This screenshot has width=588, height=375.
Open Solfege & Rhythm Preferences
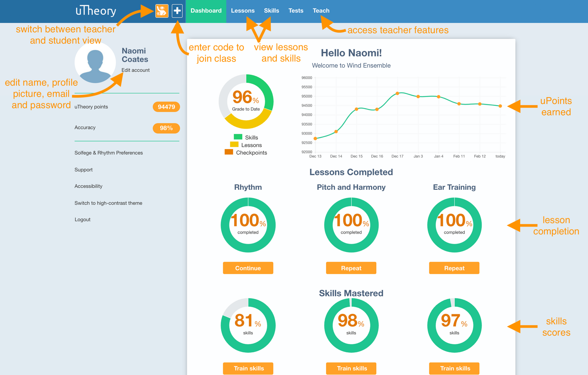tap(108, 153)
